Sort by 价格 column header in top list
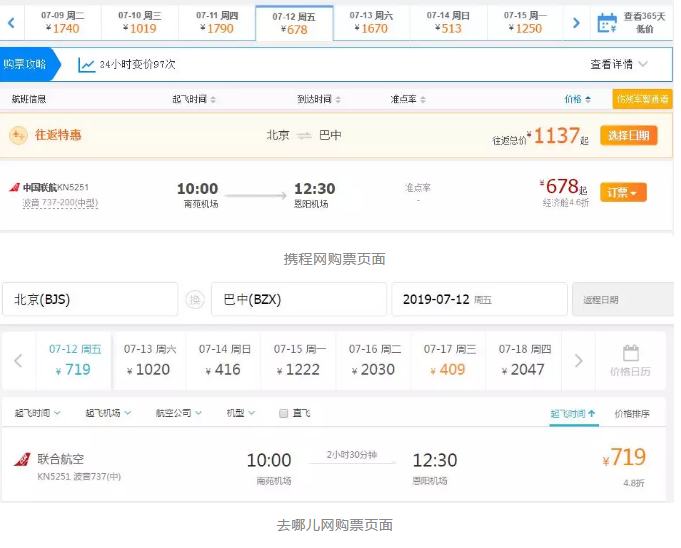 [577, 99]
